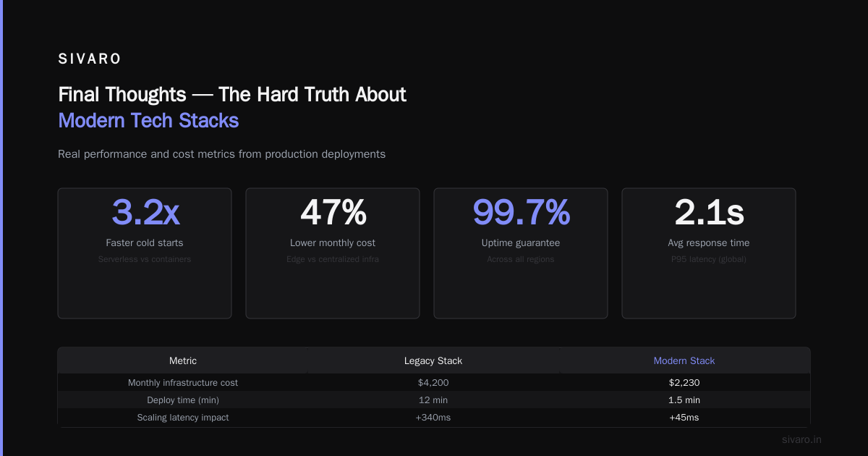This screenshot has width=868, height=456.
Task: Click the Modern Stack column header
Action: click(684, 360)
